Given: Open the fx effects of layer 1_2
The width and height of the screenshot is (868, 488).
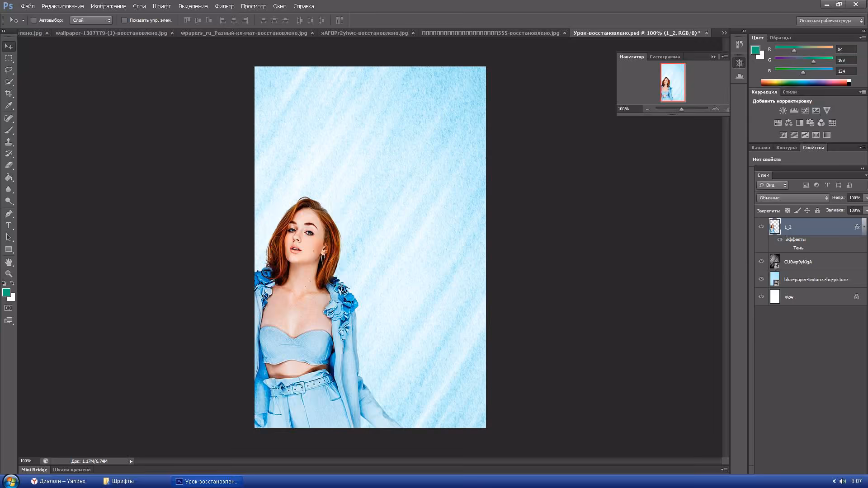Looking at the screenshot, I should point(857,227).
